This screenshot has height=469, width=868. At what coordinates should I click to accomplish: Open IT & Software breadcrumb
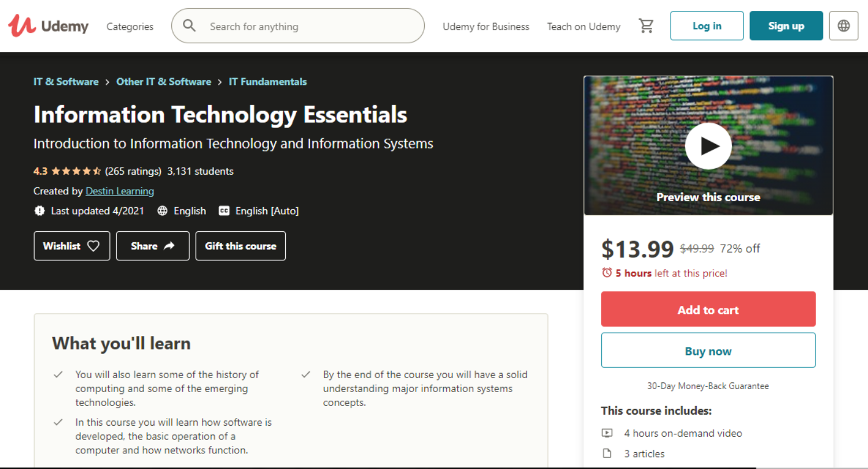coord(66,82)
